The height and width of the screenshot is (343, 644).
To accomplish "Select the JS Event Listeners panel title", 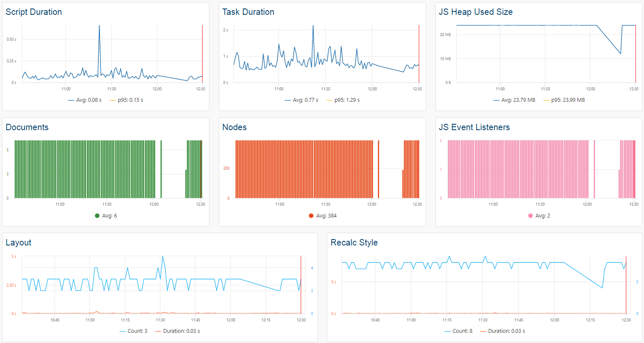I will 474,127.
